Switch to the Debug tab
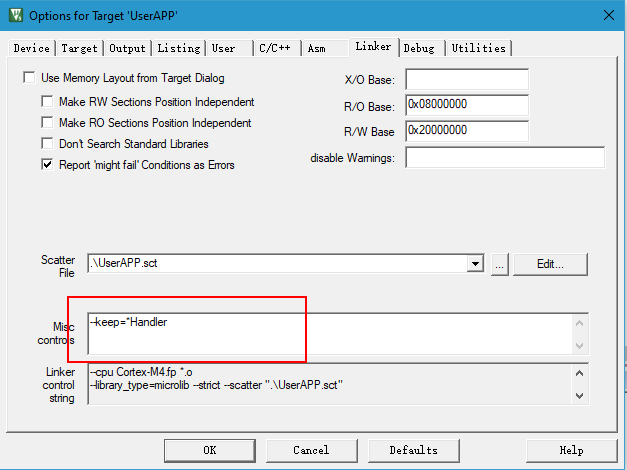The width and height of the screenshot is (627, 470). point(422,48)
